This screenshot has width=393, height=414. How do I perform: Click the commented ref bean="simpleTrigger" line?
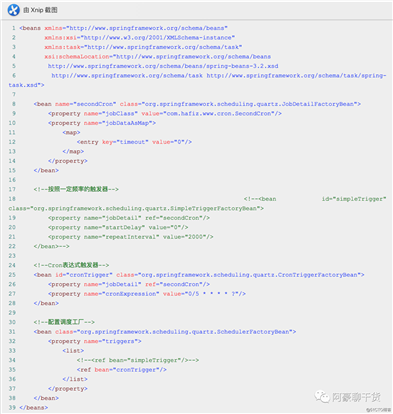[138, 360]
